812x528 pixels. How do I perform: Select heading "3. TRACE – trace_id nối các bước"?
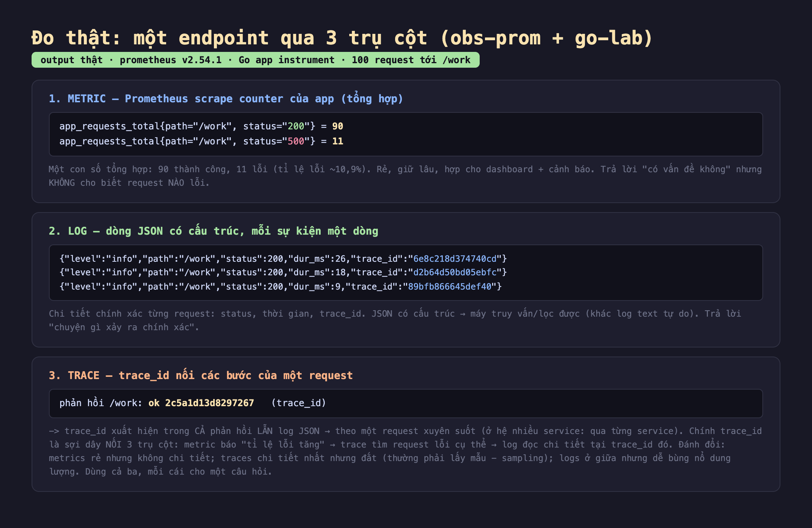click(x=201, y=375)
